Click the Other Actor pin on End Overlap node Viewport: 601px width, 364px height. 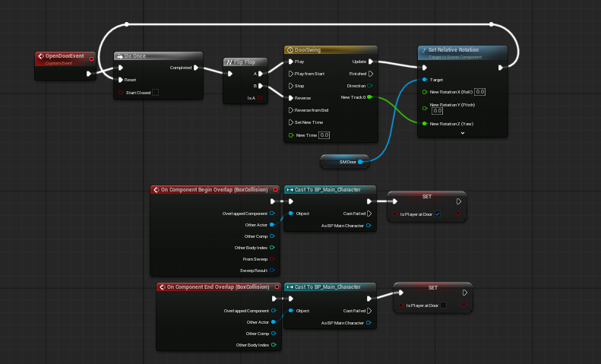click(274, 322)
